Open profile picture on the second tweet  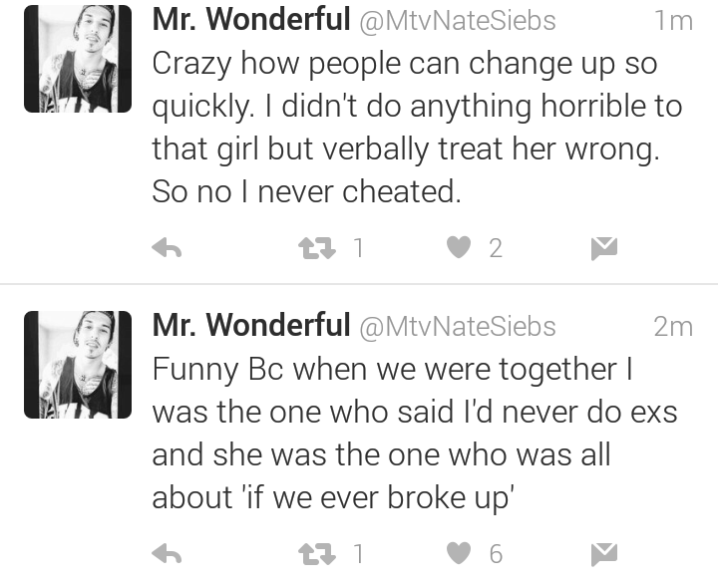pos(78,365)
